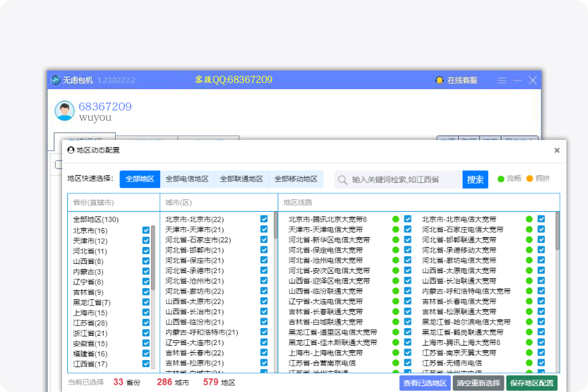Click the hamburger menu icon in title bar

[502, 80]
